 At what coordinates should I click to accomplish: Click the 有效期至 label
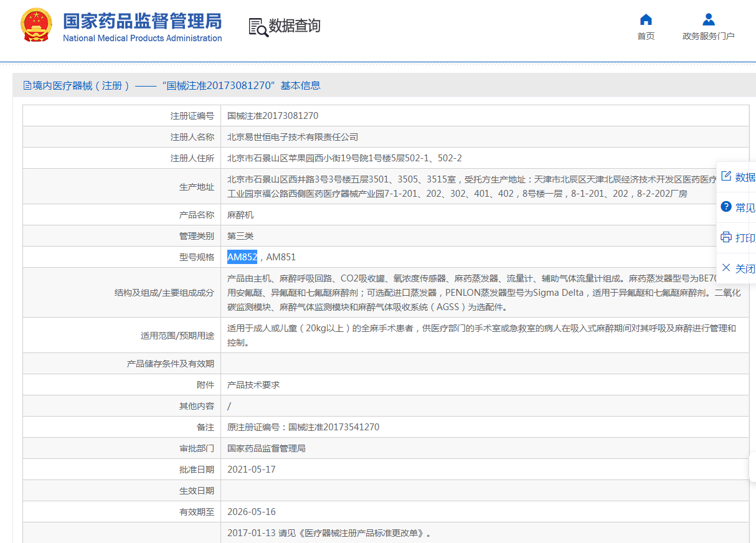(x=197, y=512)
